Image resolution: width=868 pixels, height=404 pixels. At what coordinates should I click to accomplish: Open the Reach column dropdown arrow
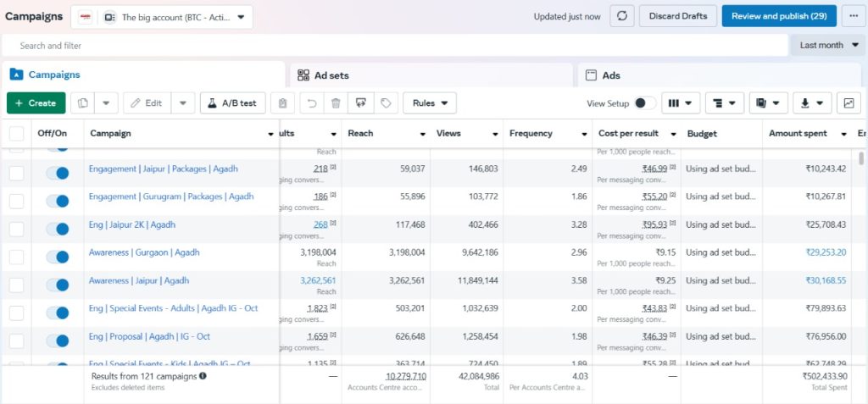423,134
